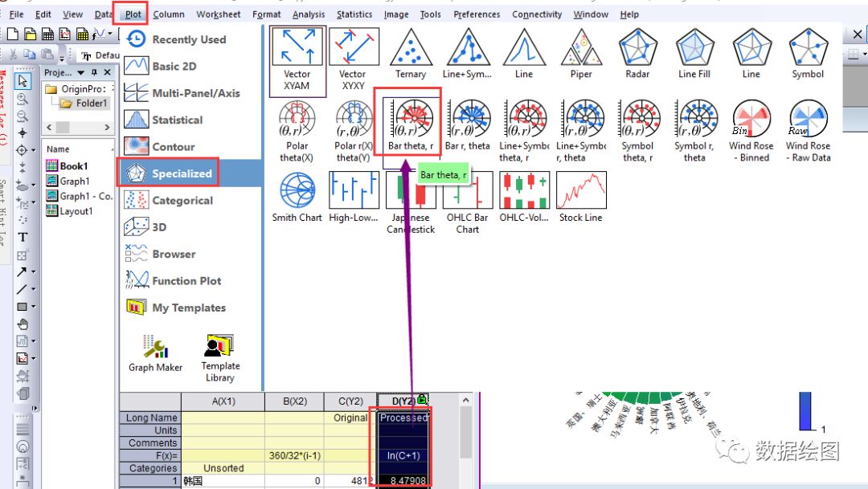Click the New Project toolbar icon
This screenshot has height=489, width=868.
click(12, 35)
